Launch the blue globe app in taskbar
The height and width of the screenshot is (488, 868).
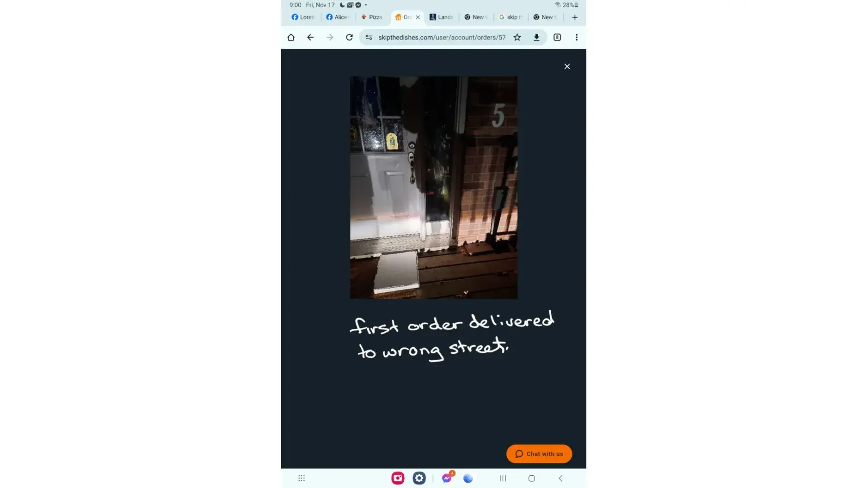pos(468,478)
